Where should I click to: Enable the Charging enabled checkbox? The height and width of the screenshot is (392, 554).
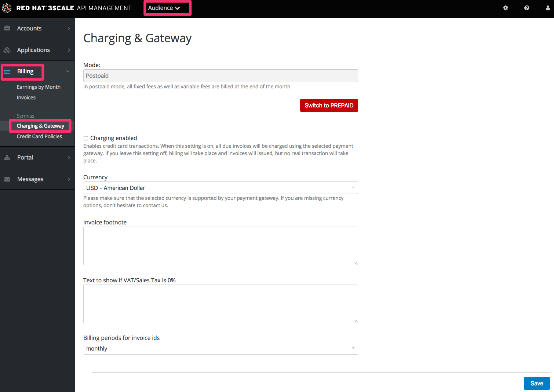(x=86, y=138)
